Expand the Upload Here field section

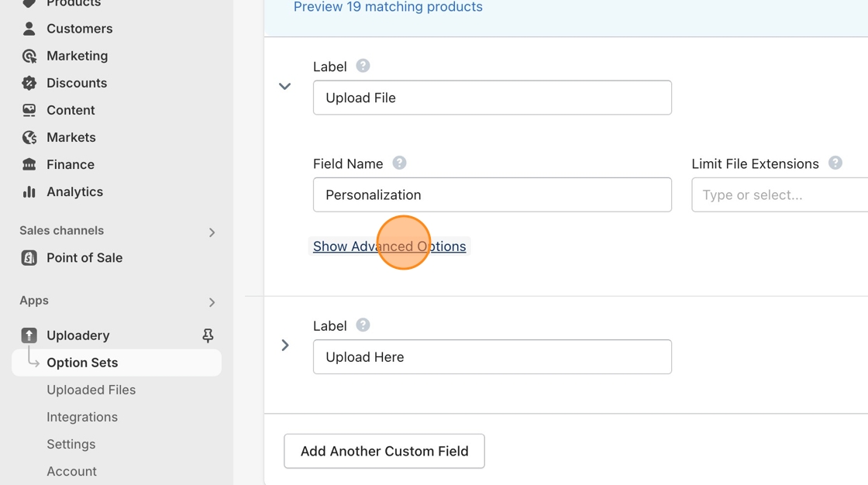click(x=285, y=345)
